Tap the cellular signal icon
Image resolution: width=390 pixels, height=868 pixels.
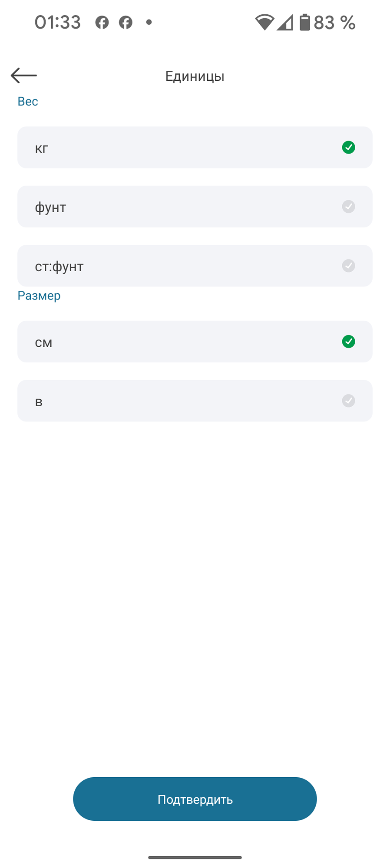point(285,23)
